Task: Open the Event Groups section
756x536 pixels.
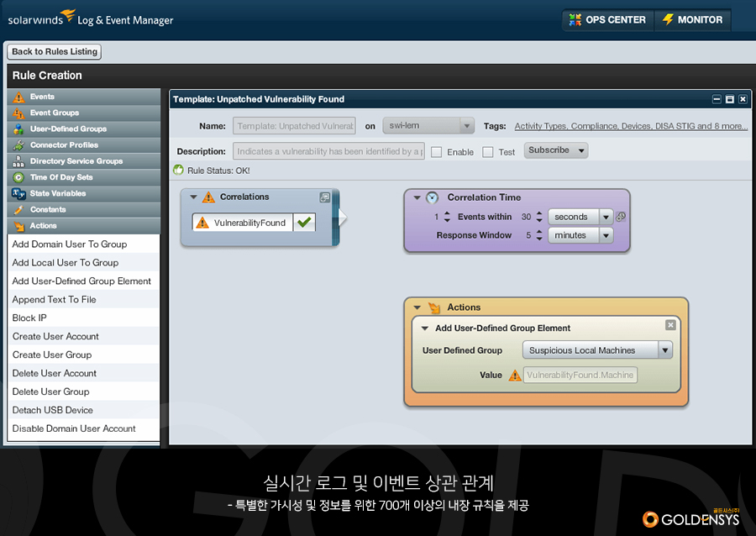Action: coord(84,113)
